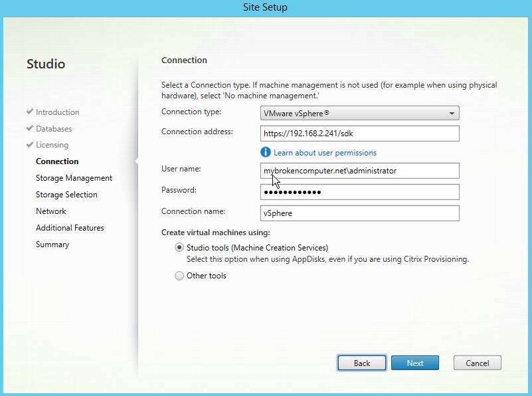
Task: Click the checkmark icon next to Databases
Action: point(30,129)
